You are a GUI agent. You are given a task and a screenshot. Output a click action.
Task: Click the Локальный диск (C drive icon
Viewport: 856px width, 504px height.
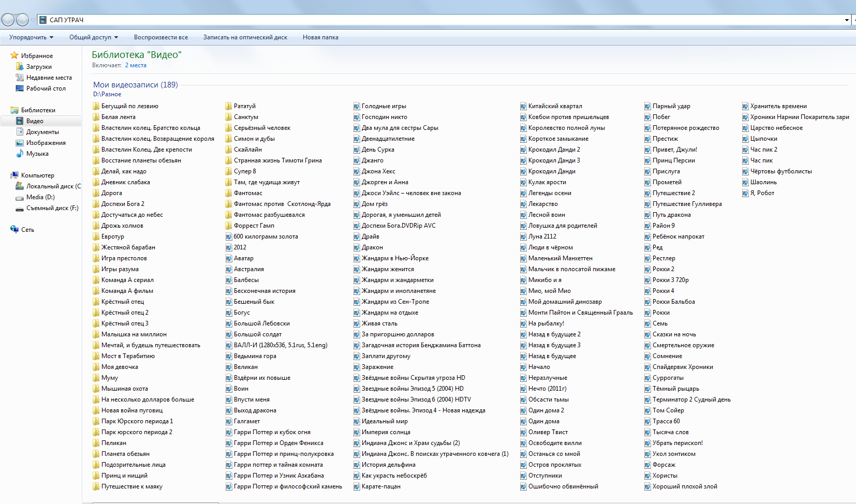point(20,186)
